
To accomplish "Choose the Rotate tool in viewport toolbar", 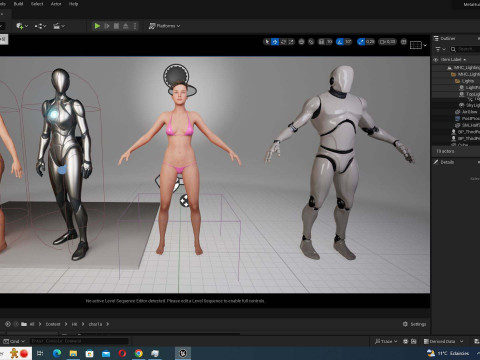I will coord(283,42).
